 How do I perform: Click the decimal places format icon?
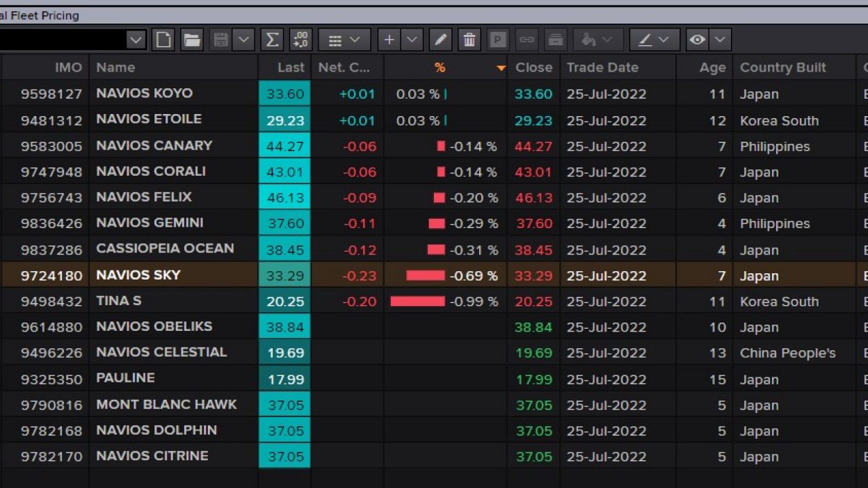300,40
